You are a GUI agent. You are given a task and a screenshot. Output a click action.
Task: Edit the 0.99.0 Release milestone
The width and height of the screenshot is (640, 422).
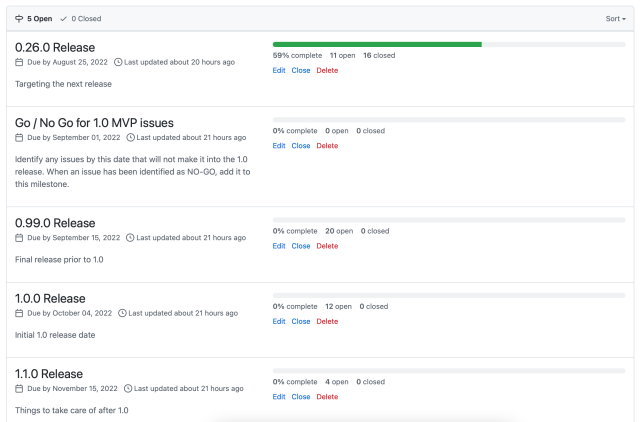coord(279,246)
